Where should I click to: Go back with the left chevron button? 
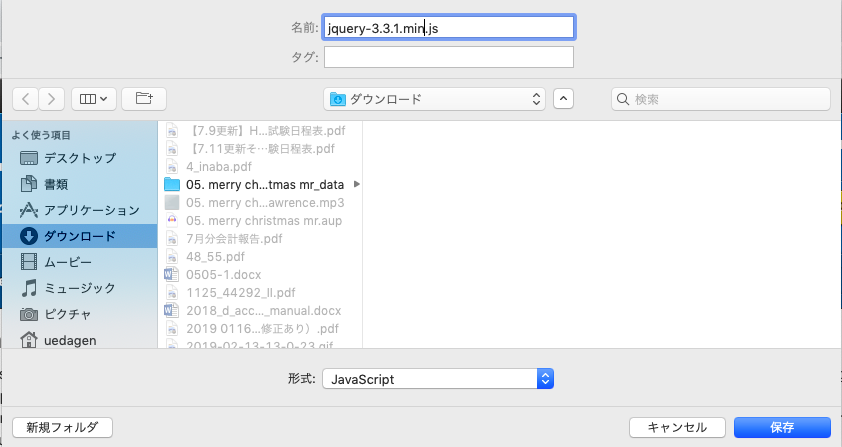pos(25,99)
